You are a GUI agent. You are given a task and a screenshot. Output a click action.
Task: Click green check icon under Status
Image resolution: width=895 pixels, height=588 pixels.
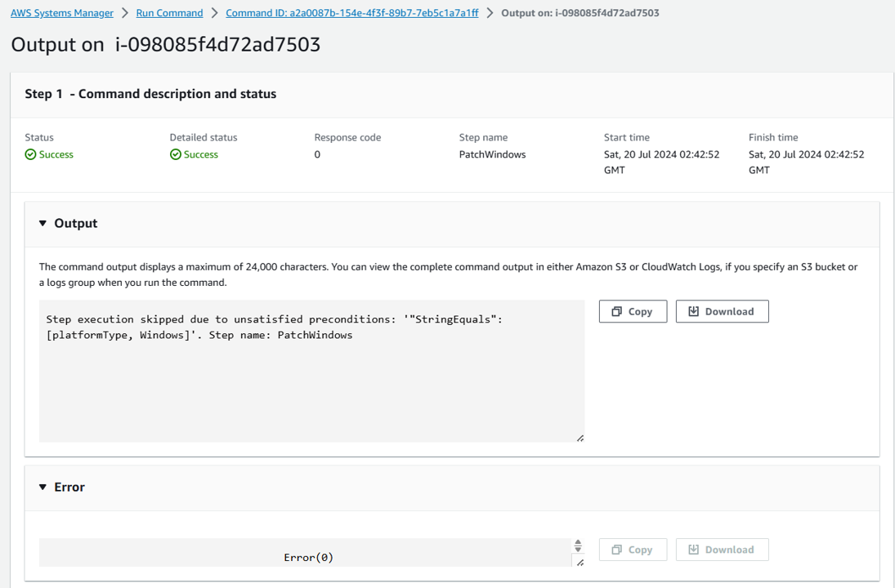pos(30,155)
